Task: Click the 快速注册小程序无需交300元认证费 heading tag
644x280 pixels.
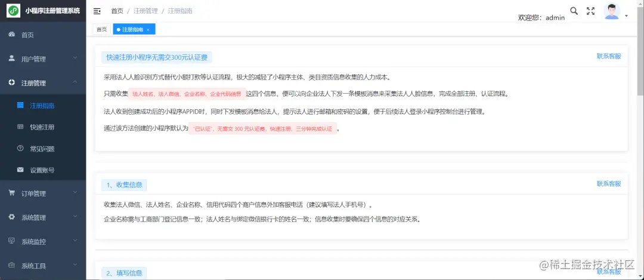Action: coord(157,57)
